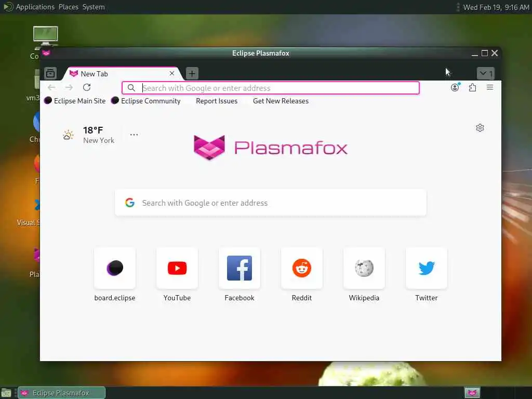
Task: Open new tab personalize gear icon
Action: 480,128
